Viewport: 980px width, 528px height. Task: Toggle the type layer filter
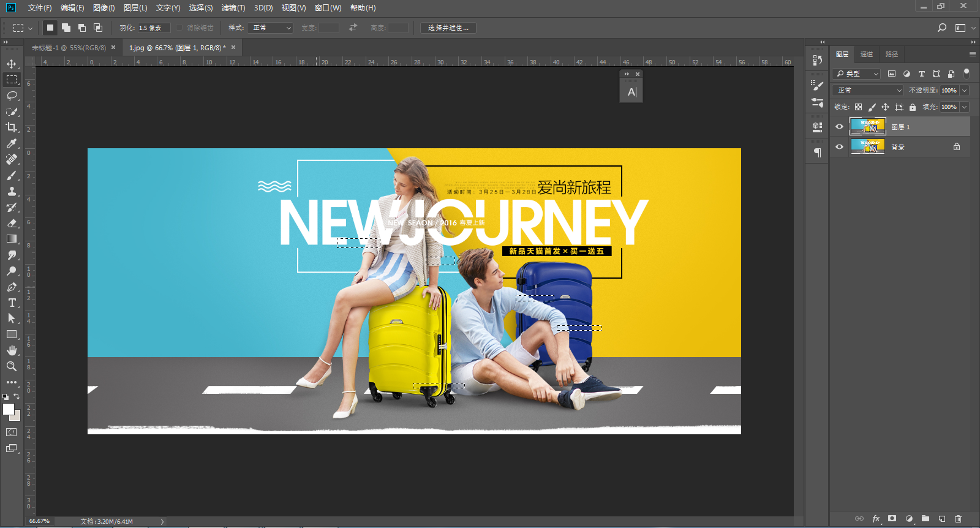pos(921,74)
